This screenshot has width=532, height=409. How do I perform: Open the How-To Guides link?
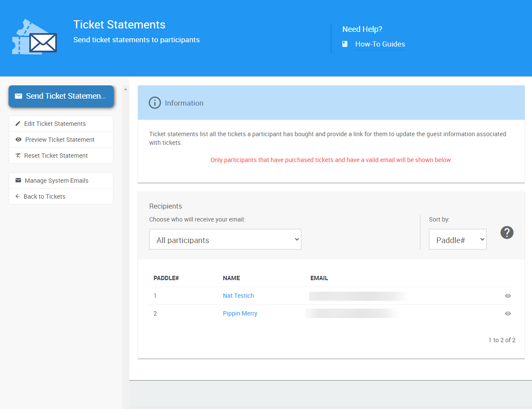click(380, 44)
